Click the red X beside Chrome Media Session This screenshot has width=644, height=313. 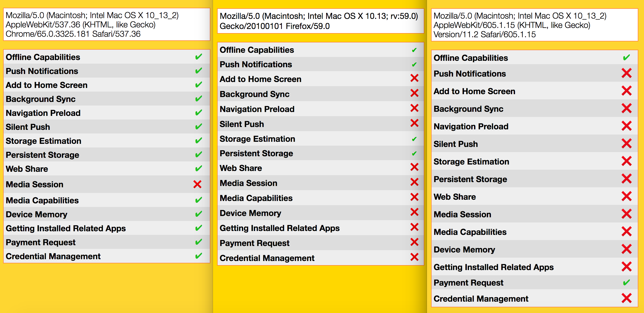197,184
